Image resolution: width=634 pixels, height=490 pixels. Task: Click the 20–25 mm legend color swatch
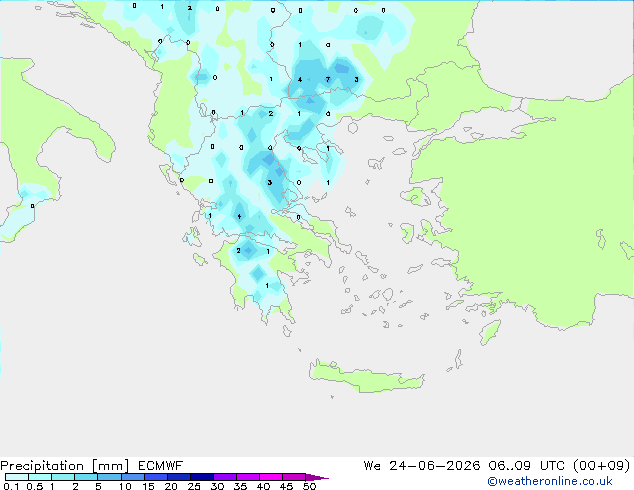pyautogui.click(x=179, y=477)
